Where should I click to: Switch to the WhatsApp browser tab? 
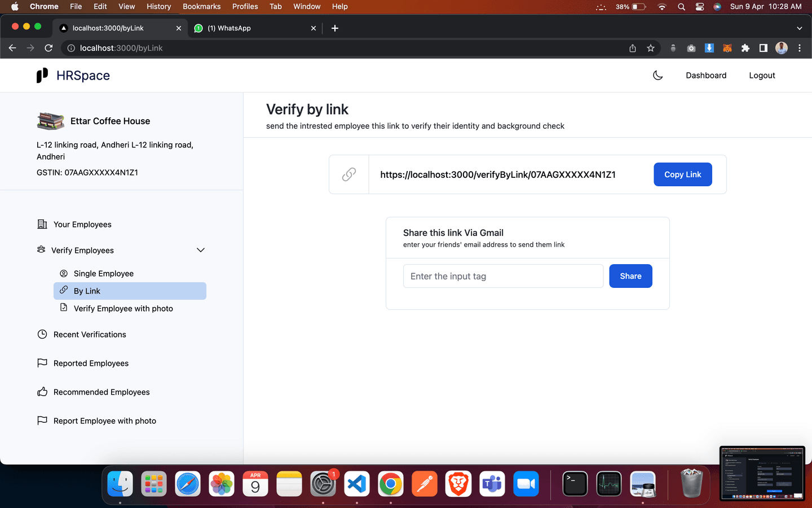pyautogui.click(x=254, y=28)
